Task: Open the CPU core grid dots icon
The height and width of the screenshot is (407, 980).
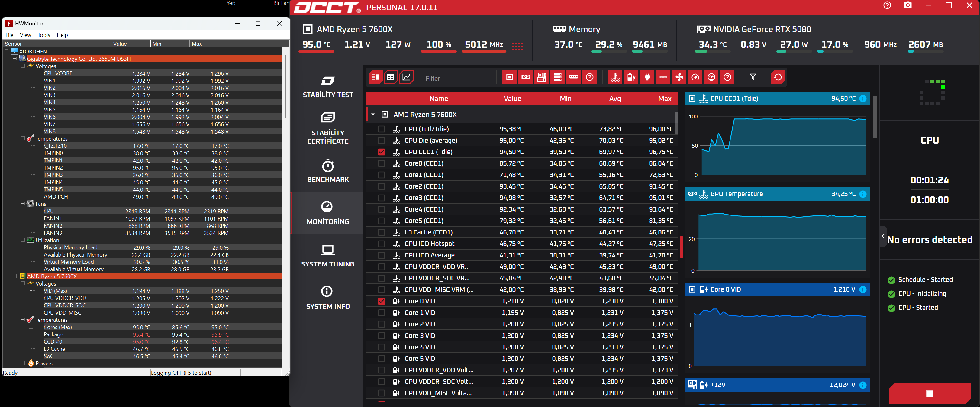Action: tap(517, 47)
